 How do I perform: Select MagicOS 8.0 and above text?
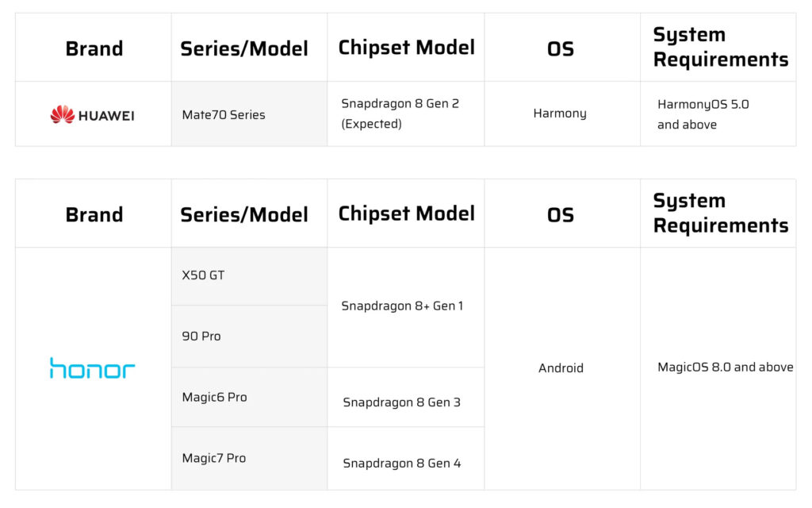tap(725, 368)
